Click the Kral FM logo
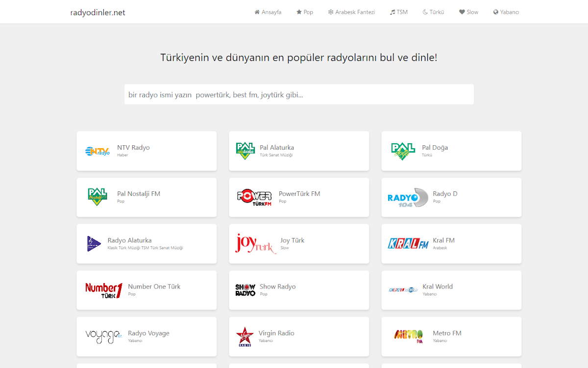Screen dimensions: 588x368 (408, 244)
